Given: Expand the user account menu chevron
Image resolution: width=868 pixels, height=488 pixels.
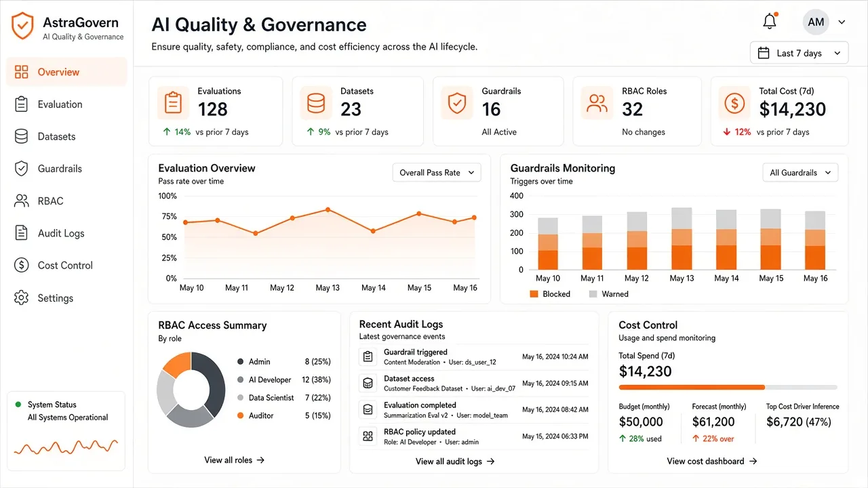Looking at the screenshot, I should click(x=842, y=22).
